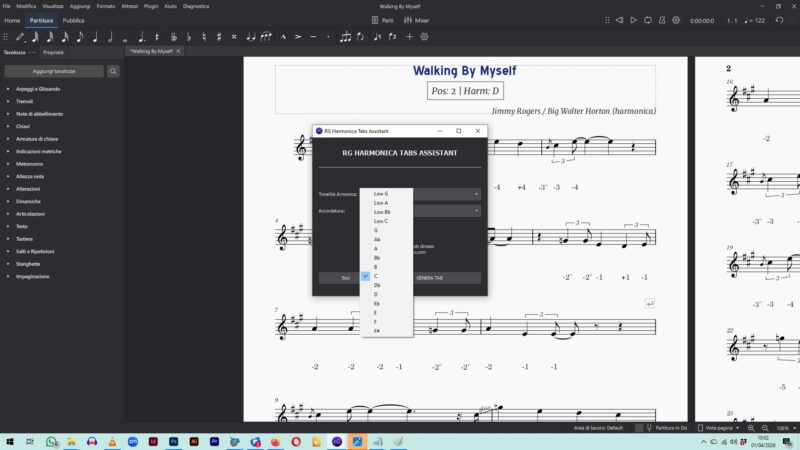Viewport: 800px width, 450px height.
Task: Open the Mixer panel
Action: pyautogui.click(x=416, y=20)
